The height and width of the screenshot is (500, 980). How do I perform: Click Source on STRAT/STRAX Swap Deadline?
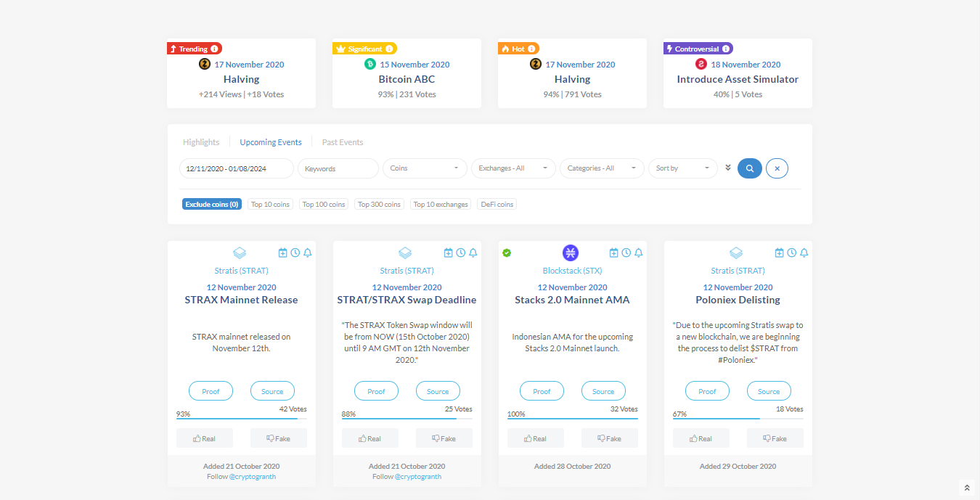pyautogui.click(x=438, y=391)
